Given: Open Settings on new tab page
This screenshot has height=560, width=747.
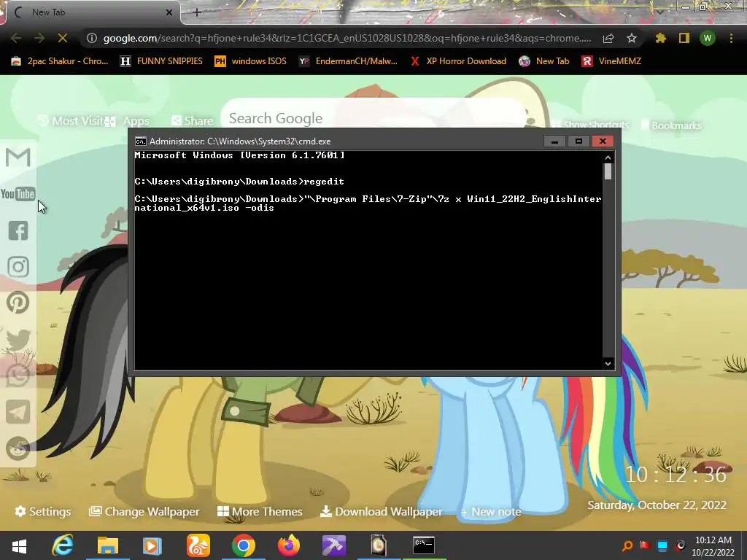Looking at the screenshot, I should (43, 511).
